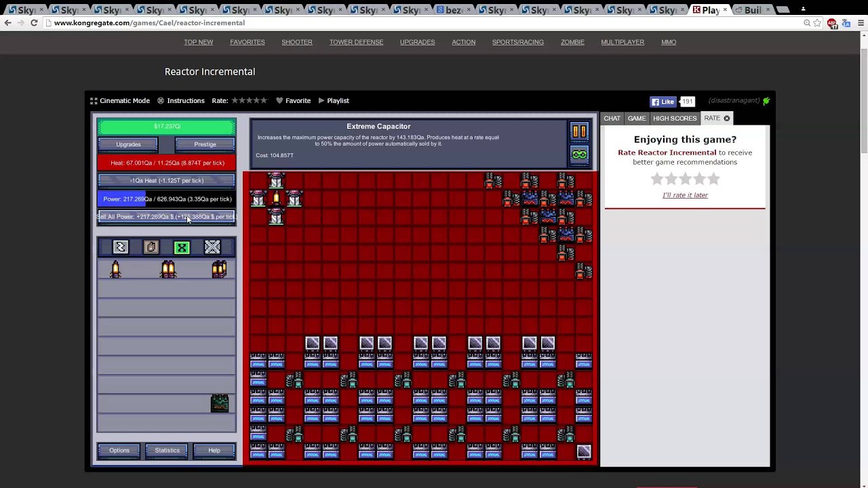Switch to the CHAT tab
This screenshot has width=868, height=488.
click(612, 118)
